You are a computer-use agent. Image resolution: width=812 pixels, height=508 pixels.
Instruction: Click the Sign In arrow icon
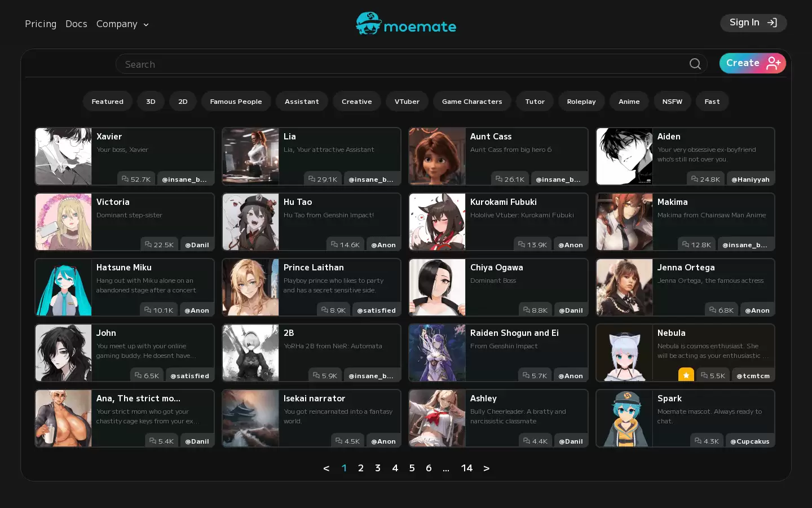772,23
